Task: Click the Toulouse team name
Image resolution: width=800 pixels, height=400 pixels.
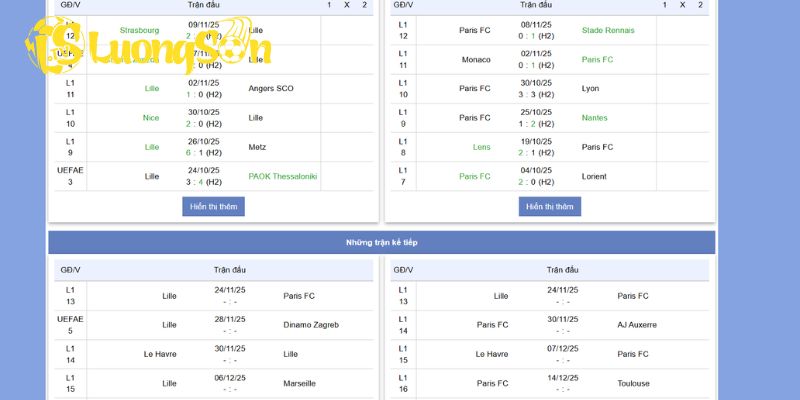Action: [633, 383]
